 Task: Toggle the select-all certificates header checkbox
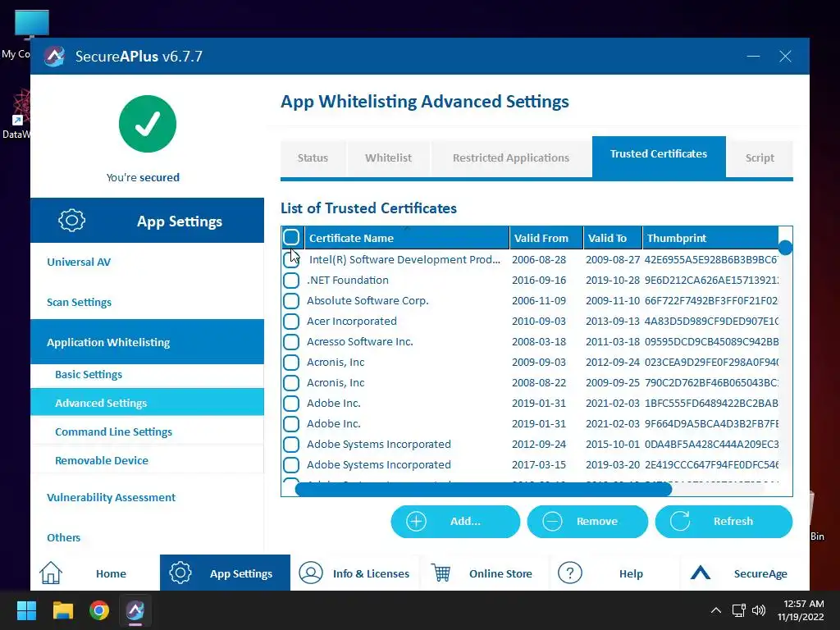[x=291, y=237]
